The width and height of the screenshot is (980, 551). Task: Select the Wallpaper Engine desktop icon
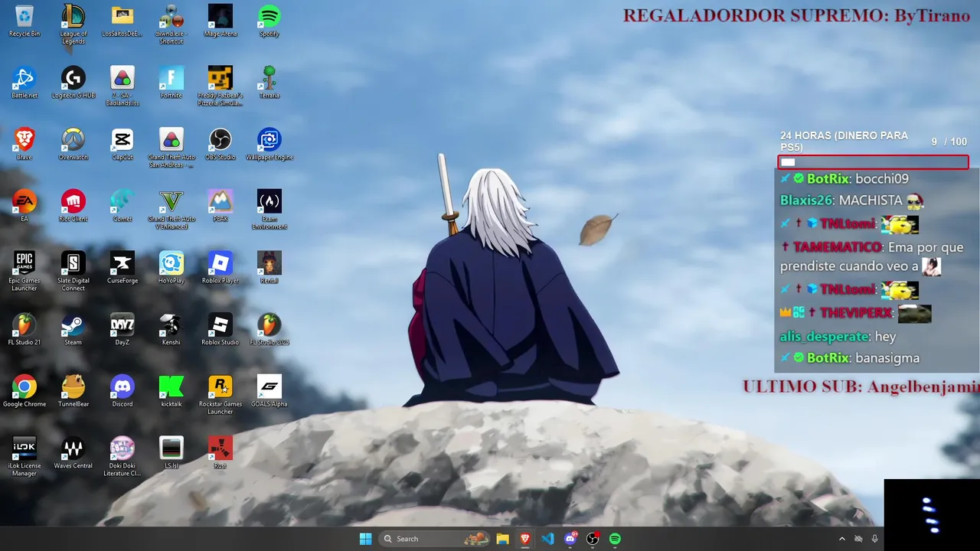[x=269, y=145]
